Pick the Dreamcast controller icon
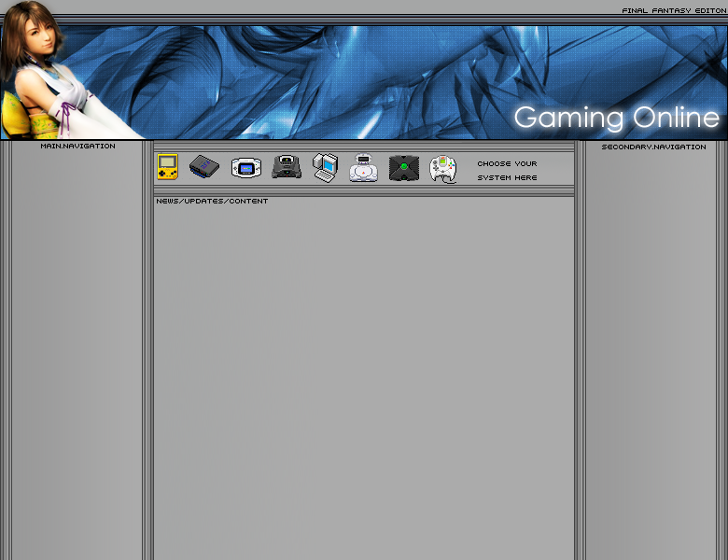Screen dimensions: 728x560 [x=443, y=169]
